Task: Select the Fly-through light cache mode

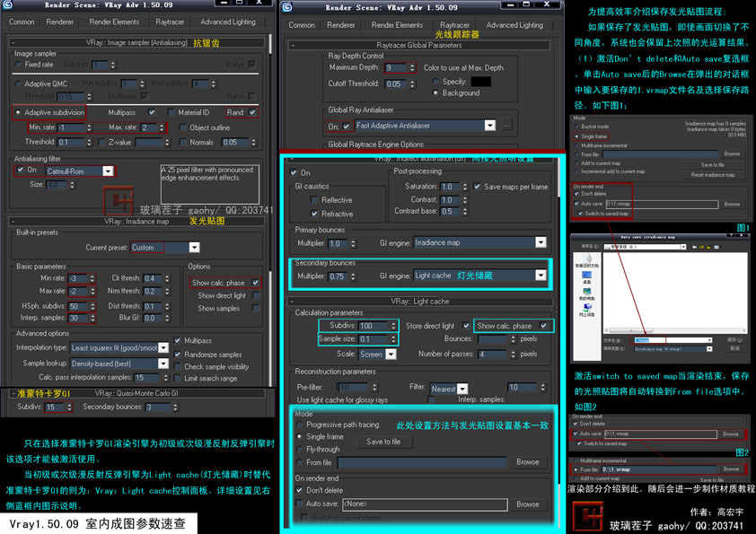Action: click(x=299, y=449)
